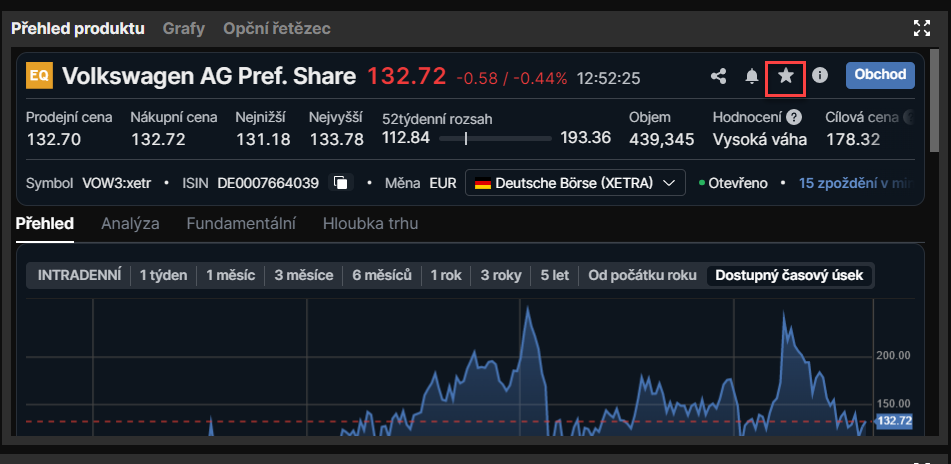This screenshot has width=951, height=464.
Task: Click the 52-week range slider marker
Action: pyautogui.click(x=466, y=138)
